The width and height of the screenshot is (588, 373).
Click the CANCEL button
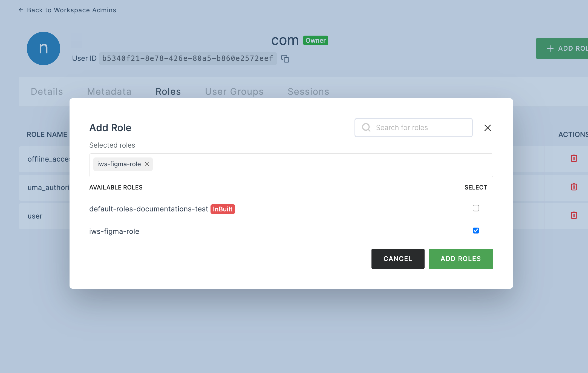point(398,259)
